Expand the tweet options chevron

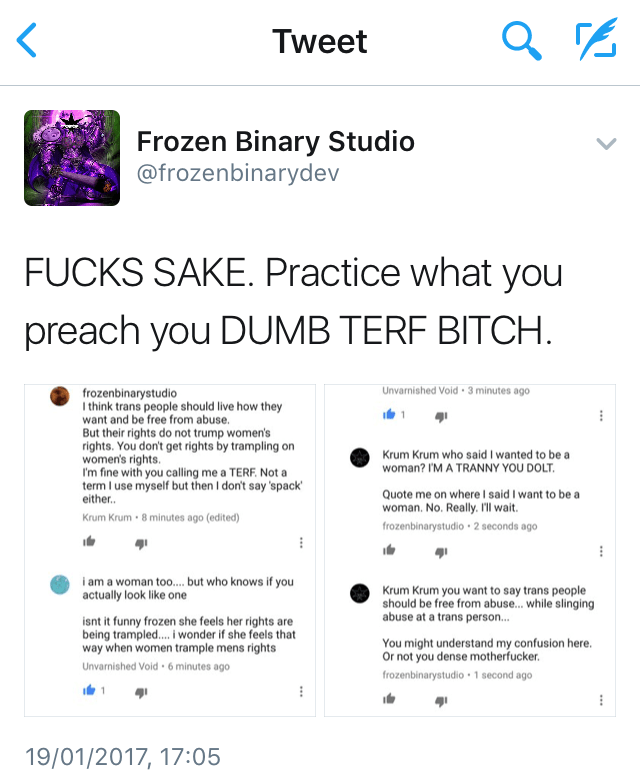click(606, 144)
